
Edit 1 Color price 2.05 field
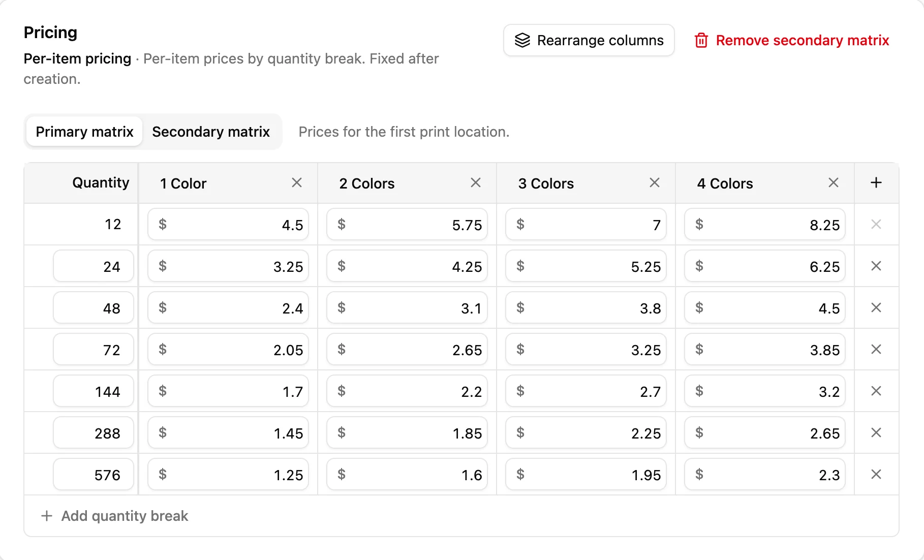(x=228, y=350)
